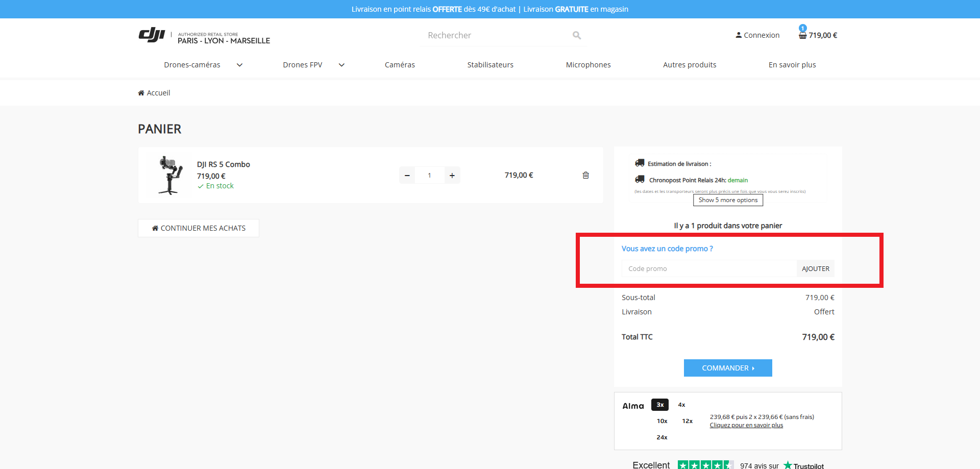Open the shopping cart basket icon
The width and height of the screenshot is (980, 469).
(803, 35)
